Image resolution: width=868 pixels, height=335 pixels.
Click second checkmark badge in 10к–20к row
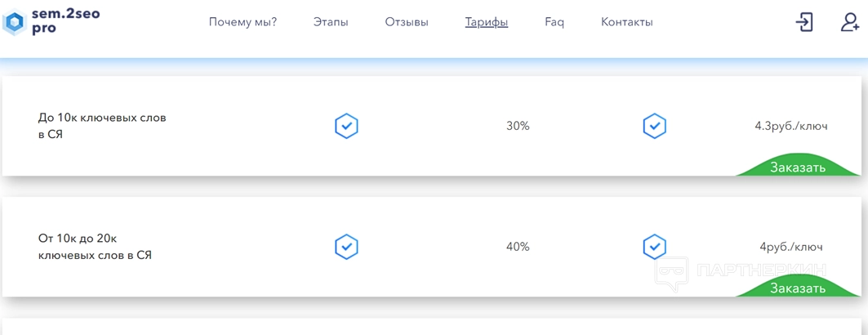click(654, 247)
